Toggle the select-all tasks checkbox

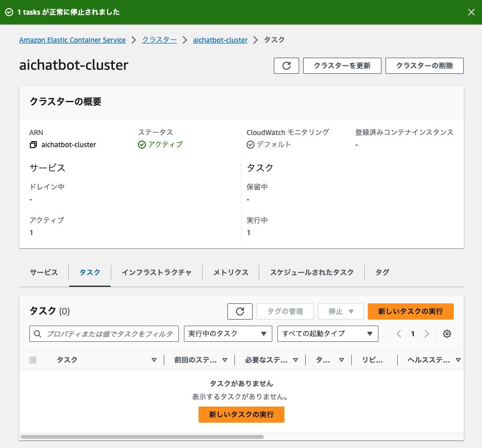coord(33,360)
